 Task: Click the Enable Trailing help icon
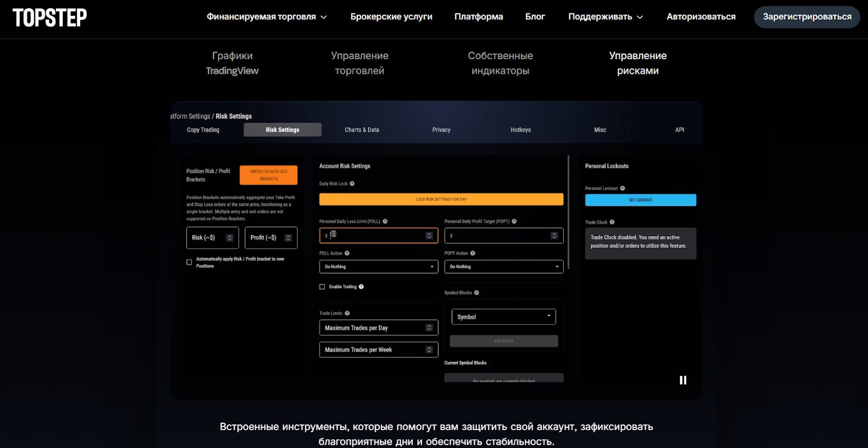361,287
